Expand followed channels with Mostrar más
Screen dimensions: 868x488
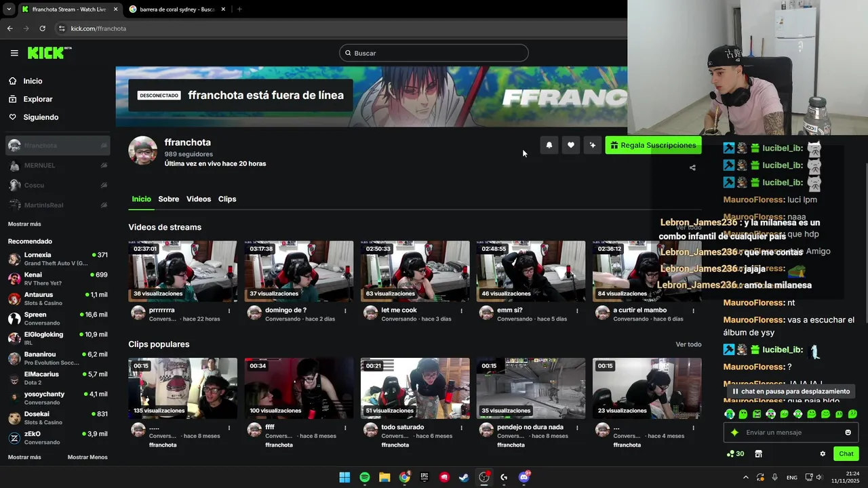click(x=24, y=224)
